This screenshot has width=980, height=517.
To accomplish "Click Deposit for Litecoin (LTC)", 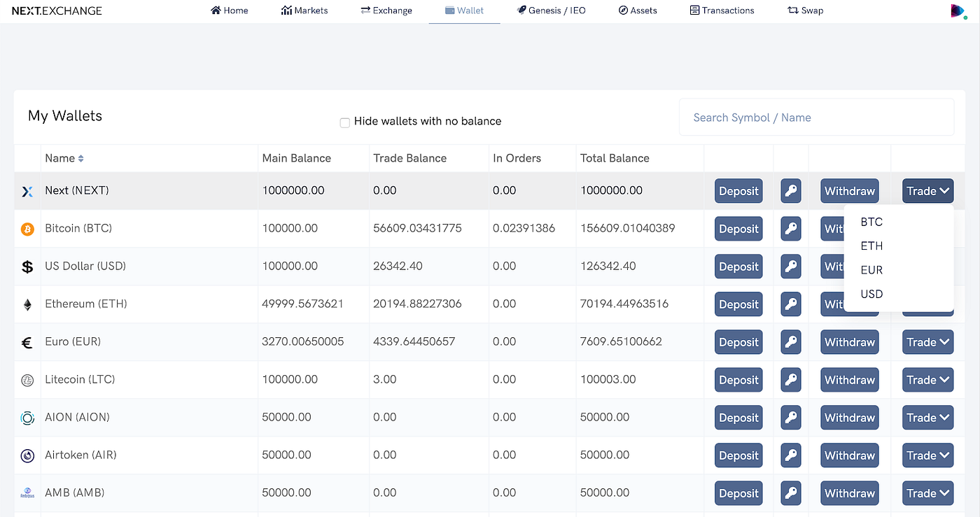I will click(738, 380).
